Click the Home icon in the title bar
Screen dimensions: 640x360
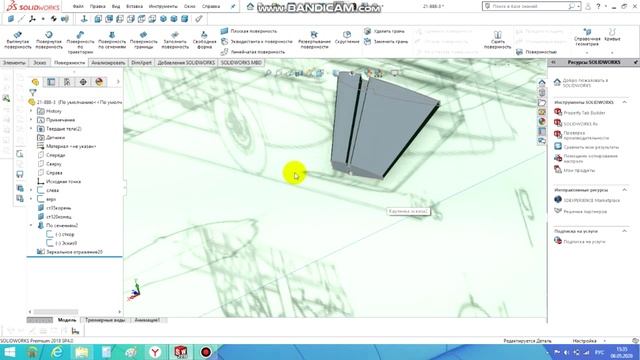pos(251,7)
